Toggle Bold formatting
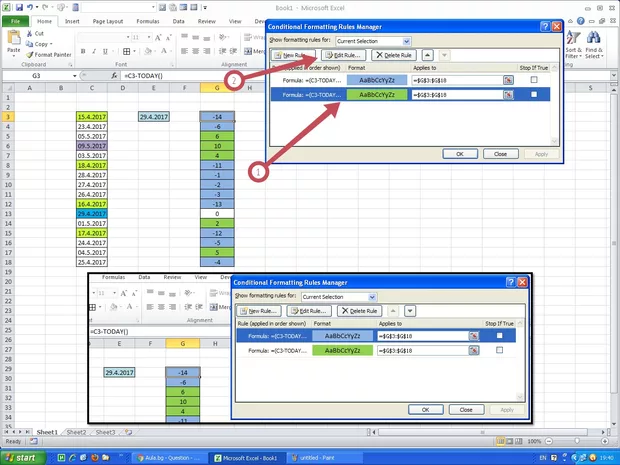 pyautogui.click(x=83, y=51)
